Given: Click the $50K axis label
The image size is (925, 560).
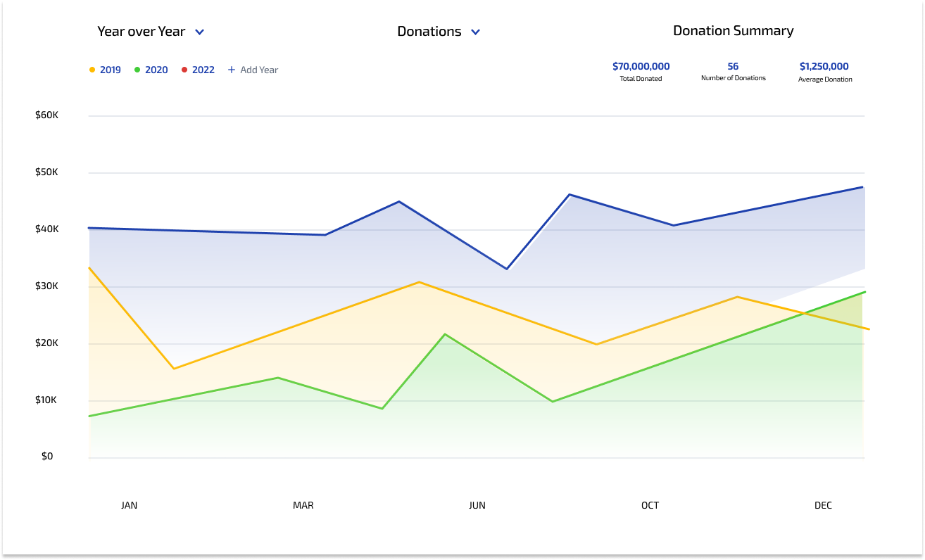Looking at the screenshot, I should click(x=46, y=172).
